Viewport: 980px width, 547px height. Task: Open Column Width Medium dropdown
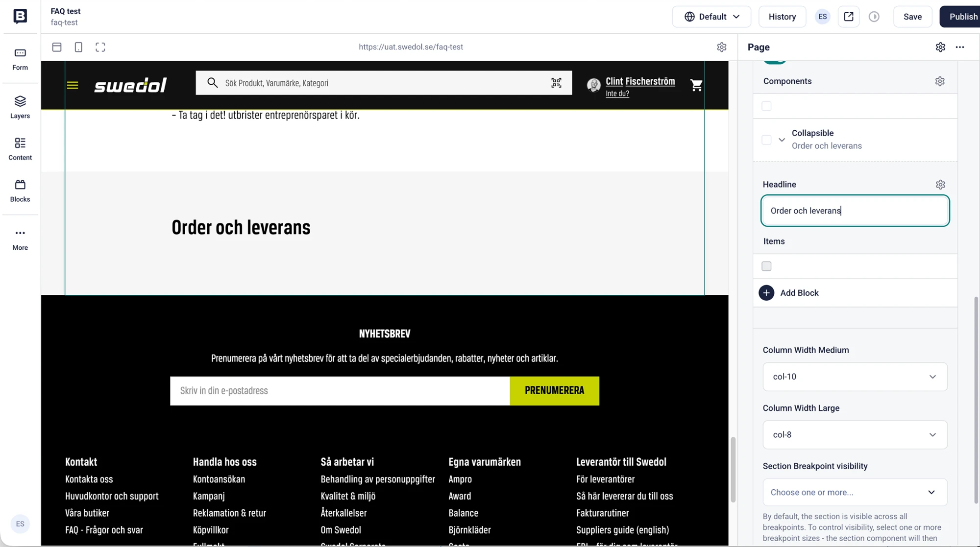click(x=855, y=377)
